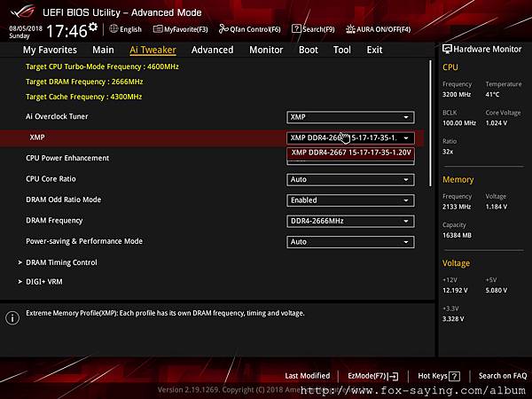
Task: Select the XMP row label
Action: (37, 137)
